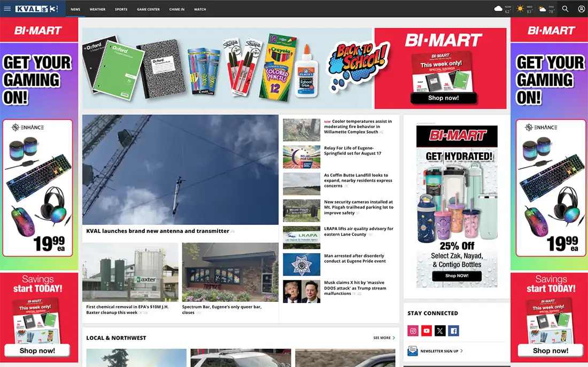Viewport: 588px width, 367px height.
Task: Open the X icon under Stay Connected
Action: (440, 331)
